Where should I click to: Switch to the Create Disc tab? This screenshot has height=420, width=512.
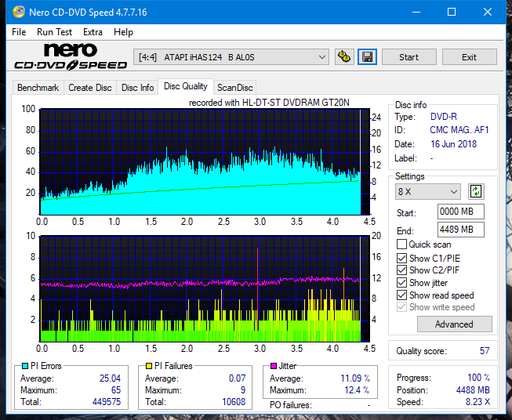(90, 88)
